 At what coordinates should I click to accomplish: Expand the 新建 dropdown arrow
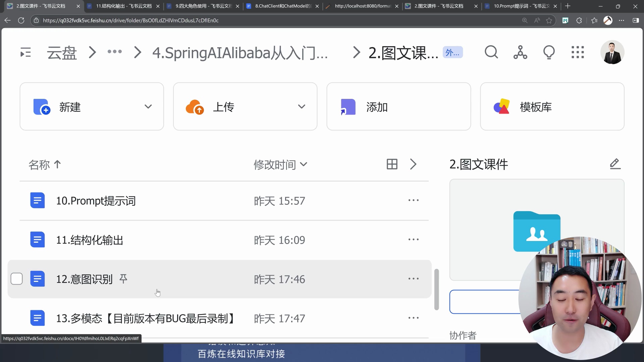pyautogui.click(x=148, y=106)
